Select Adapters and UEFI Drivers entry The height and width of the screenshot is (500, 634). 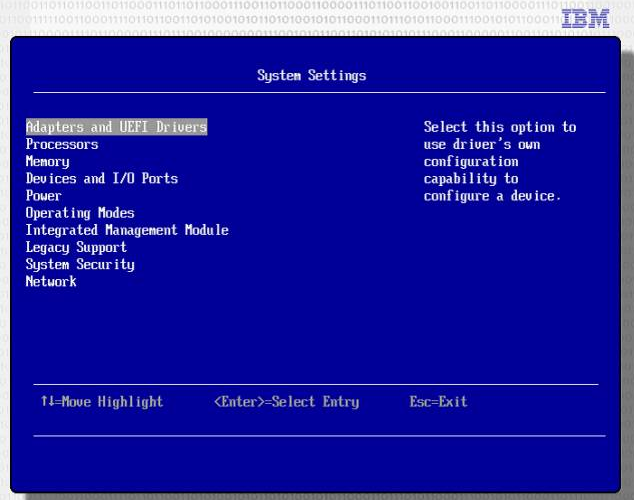click(x=116, y=127)
